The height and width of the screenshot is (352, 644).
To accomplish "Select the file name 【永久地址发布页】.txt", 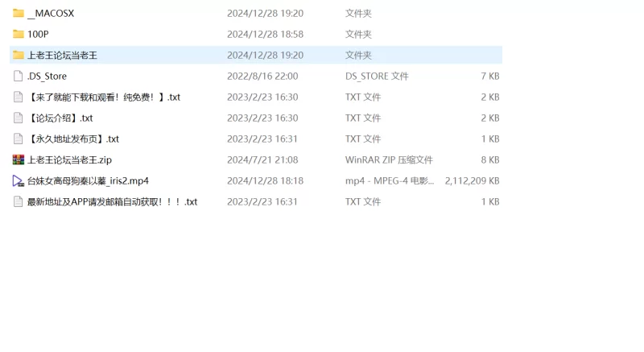I will click(73, 139).
